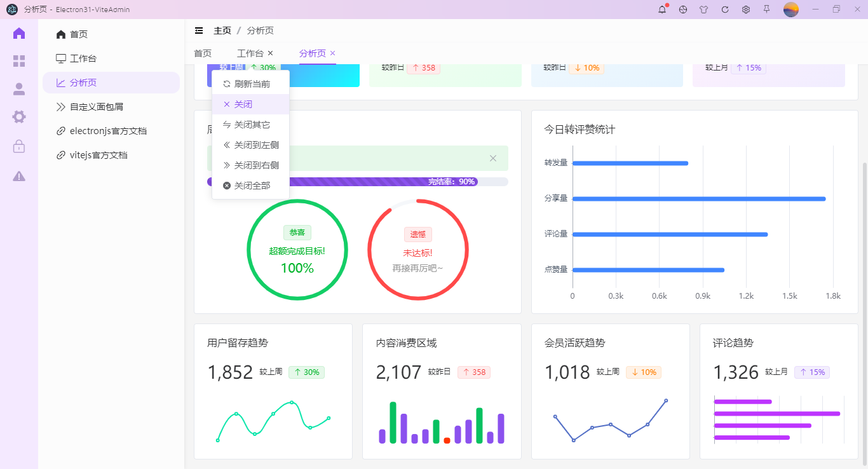The height and width of the screenshot is (469, 868).
Task: Open settings gear in title bar
Action: pyautogui.click(x=746, y=10)
